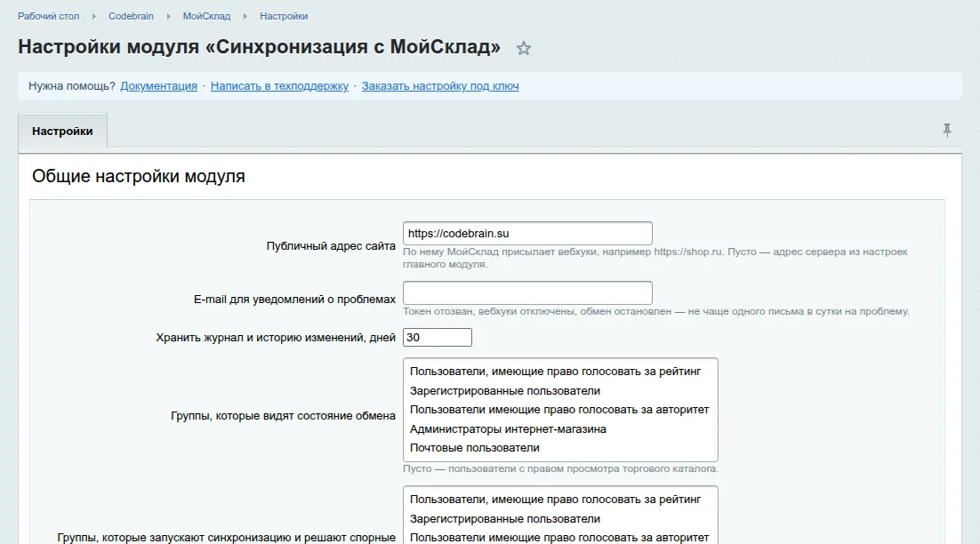This screenshot has width=980, height=544.
Task: Select 'Администраторы интернет-магазина' option
Action: coord(508,429)
